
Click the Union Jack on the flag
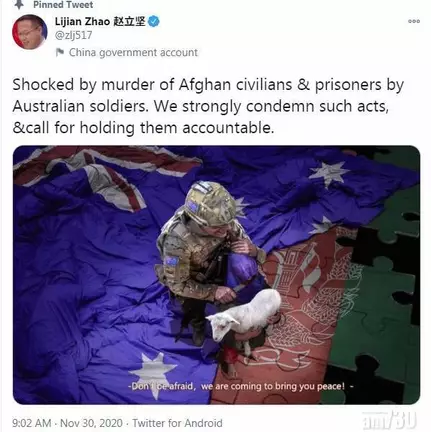[x=100, y=175]
